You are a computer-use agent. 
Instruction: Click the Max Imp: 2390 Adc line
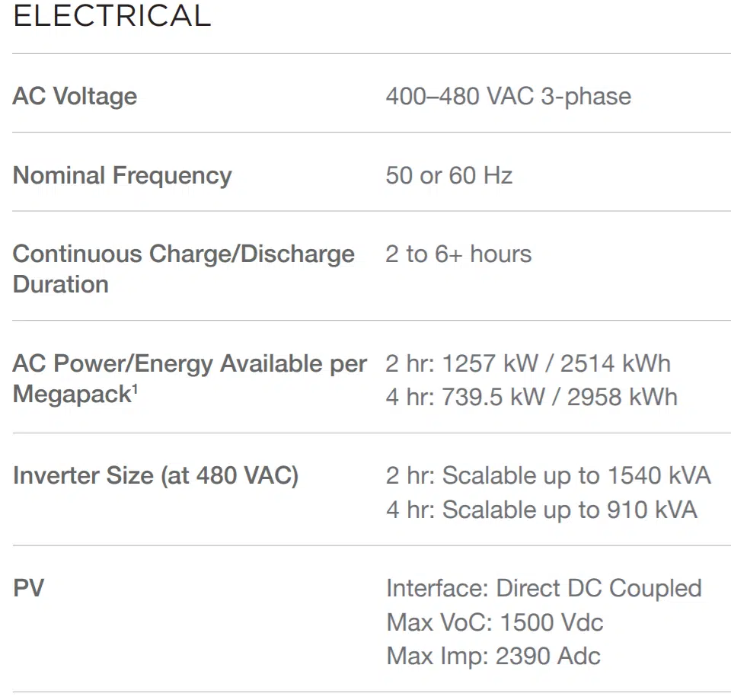pyautogui.click(x=493, y=656)
